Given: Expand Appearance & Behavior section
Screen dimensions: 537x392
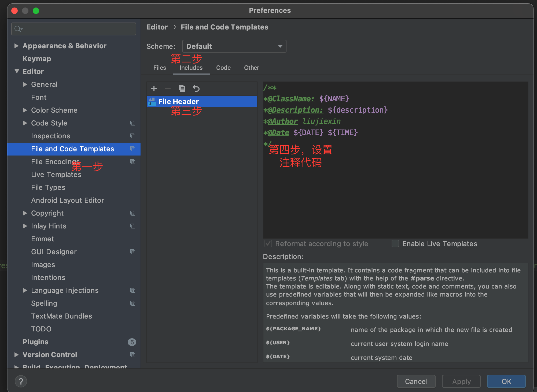Looking at the screenshot, I should click(x=17, y=46).
